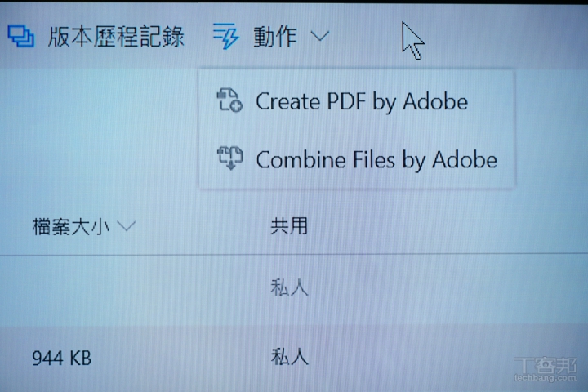Image resolution: width=588 pixels, height=392 pixels.
Task: Open 版本歷程記錄 version history
Action: [x=116, y=37]
